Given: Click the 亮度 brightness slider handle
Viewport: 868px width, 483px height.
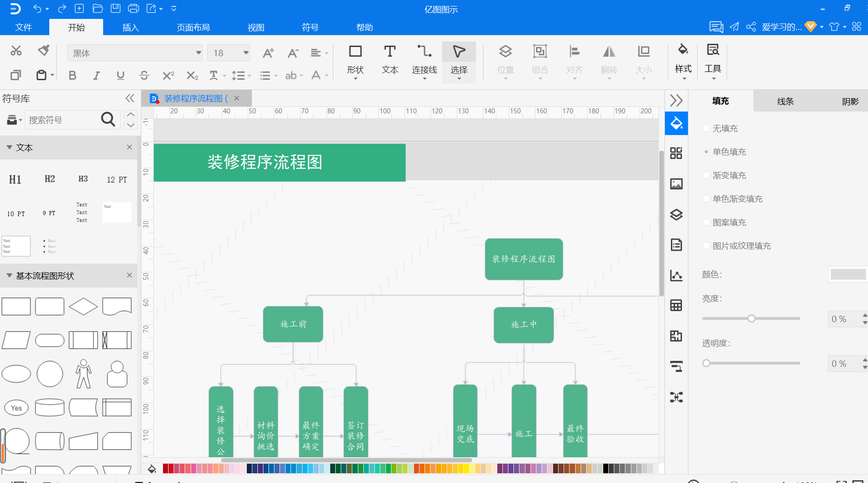Looking at the screenshot, I should (x=751, y=318).
